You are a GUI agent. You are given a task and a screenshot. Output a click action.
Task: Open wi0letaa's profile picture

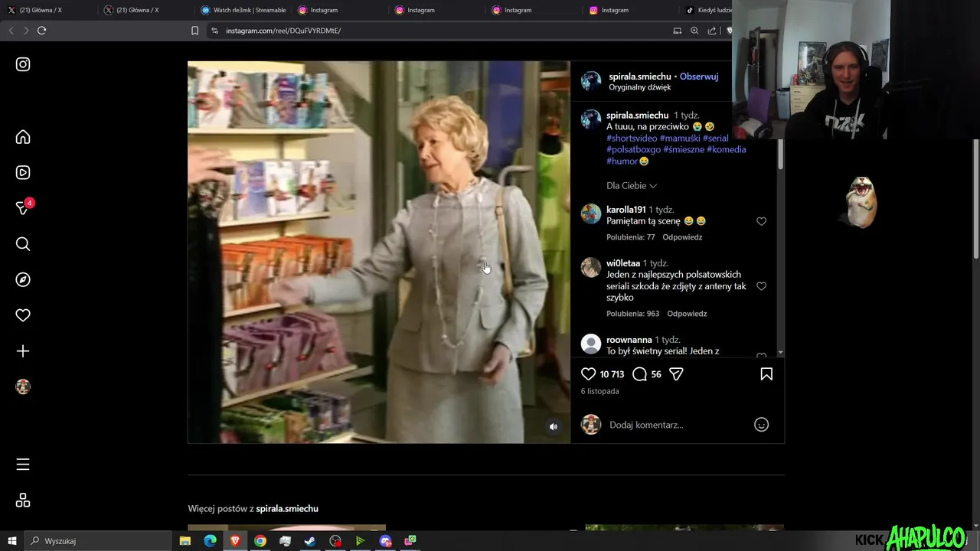pos(591,267)
